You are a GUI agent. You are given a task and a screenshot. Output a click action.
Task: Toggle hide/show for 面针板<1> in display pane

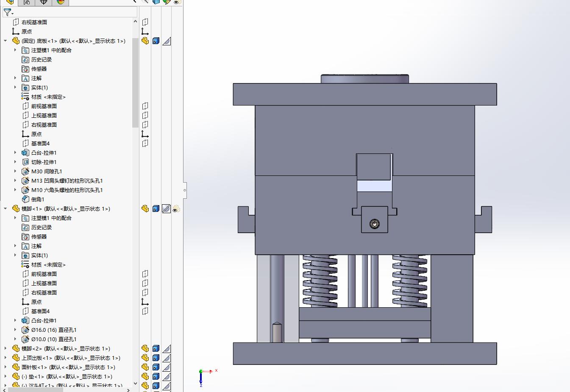[x=145, y=367]
